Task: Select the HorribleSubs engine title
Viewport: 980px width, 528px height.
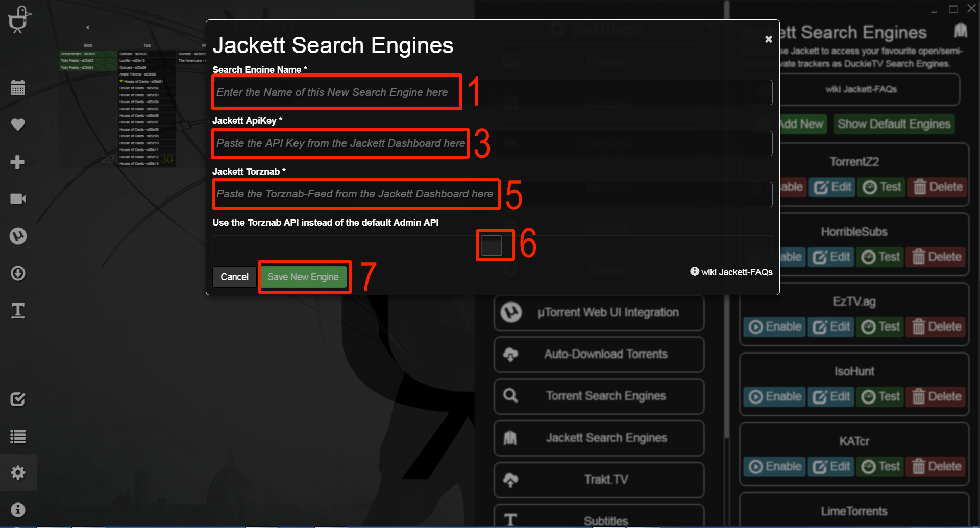Action: [x=854, y=232]
